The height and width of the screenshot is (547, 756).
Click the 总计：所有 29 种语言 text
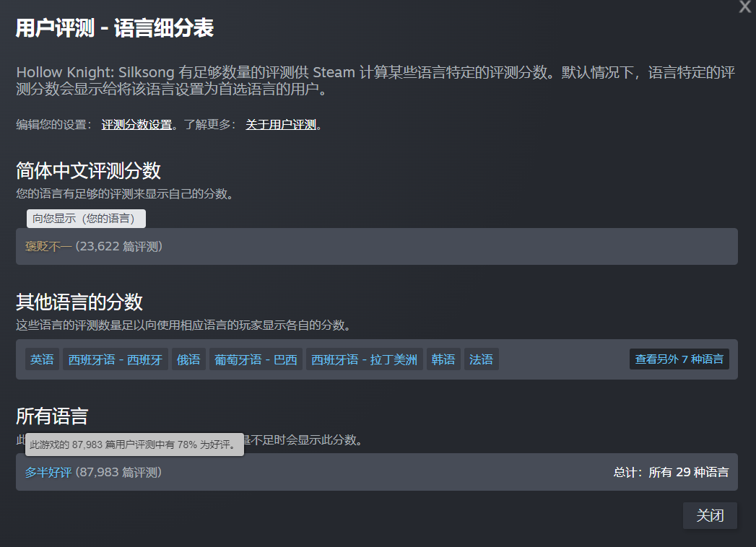[671, 472]
